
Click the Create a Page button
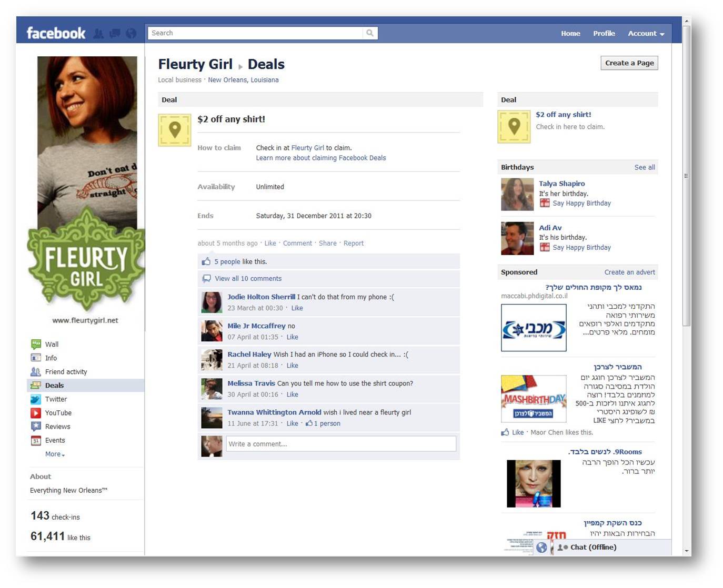pos(629,63)
